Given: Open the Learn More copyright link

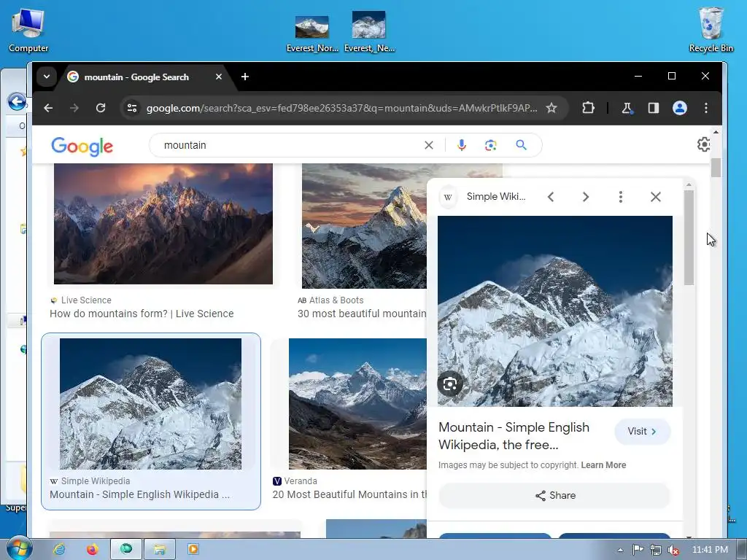Looking at the screenshot, I should pos(603,465).
